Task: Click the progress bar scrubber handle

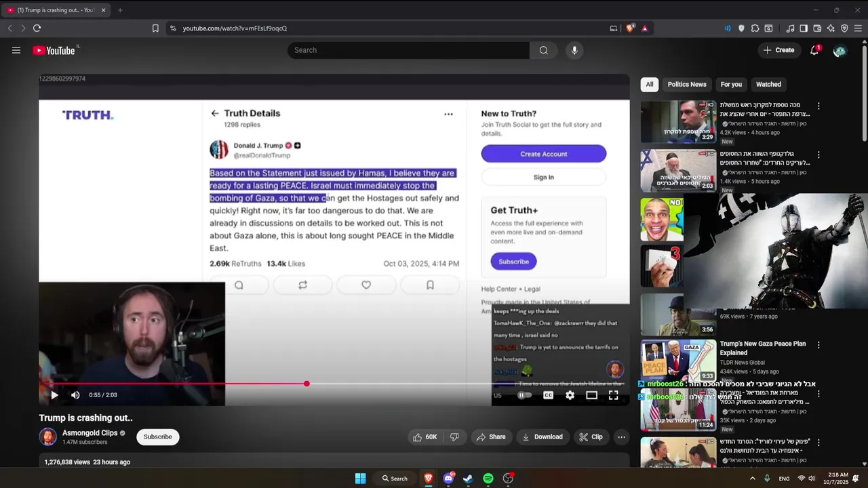Action: (307, 384)
